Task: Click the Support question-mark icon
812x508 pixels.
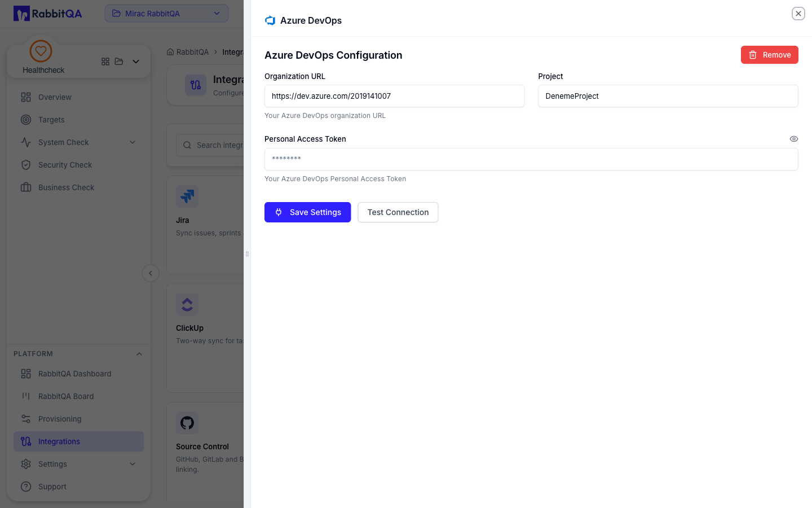Action: pos(26,487)
